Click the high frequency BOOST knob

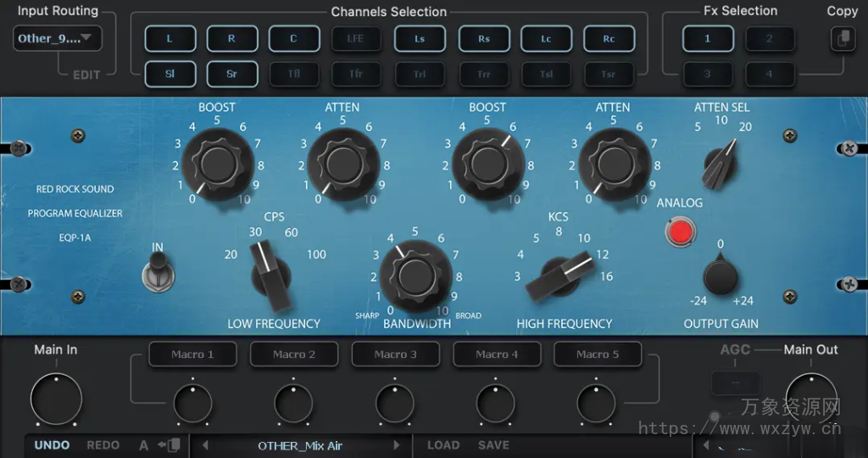coord(487,165)
